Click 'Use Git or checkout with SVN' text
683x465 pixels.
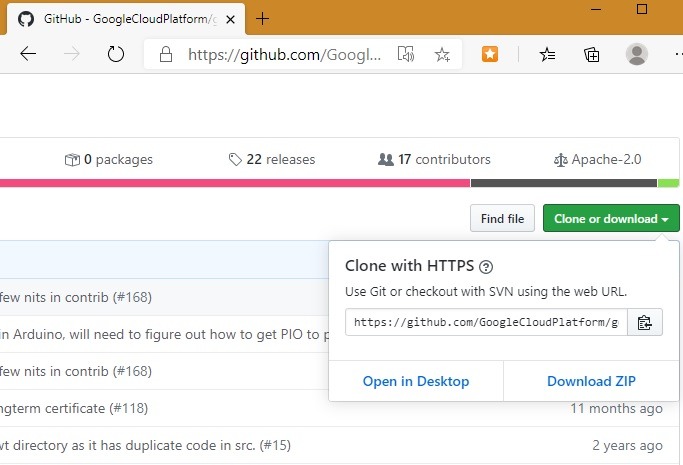486,291
